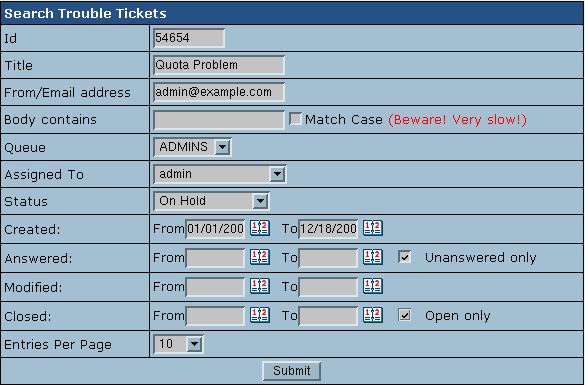Viewport: 585px width, 385px height.
Task: Open calendar for Modified To date
Action: coord(373,286)
